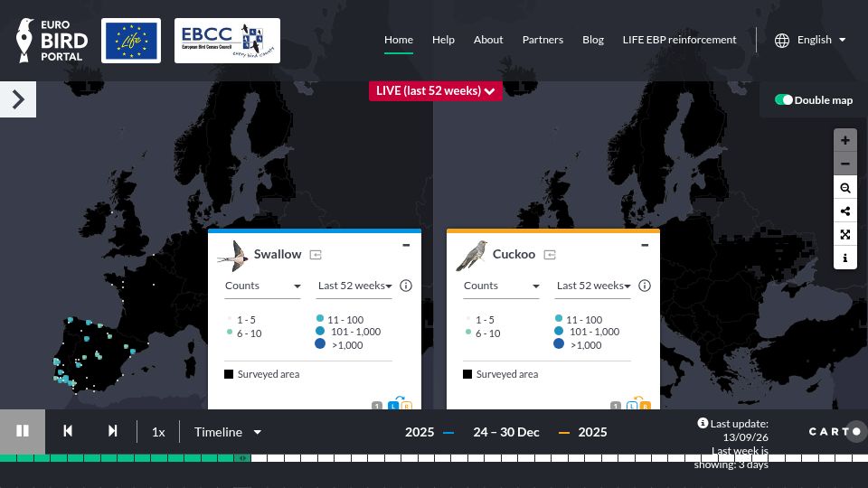868x488 pixels.
Task: Open species selector icon next to Swallow
Action: point(316,255)
